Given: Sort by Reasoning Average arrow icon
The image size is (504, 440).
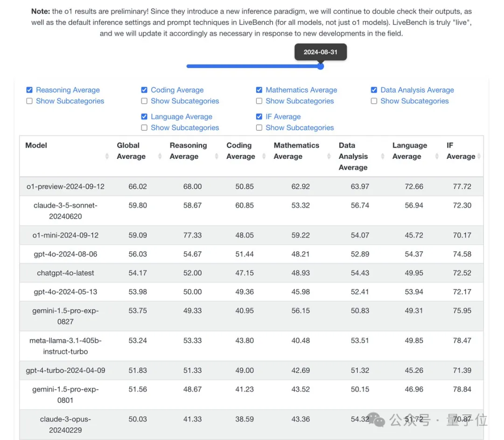Looking at the screenshot, I should pyautogui.click(x=217, y=156).
